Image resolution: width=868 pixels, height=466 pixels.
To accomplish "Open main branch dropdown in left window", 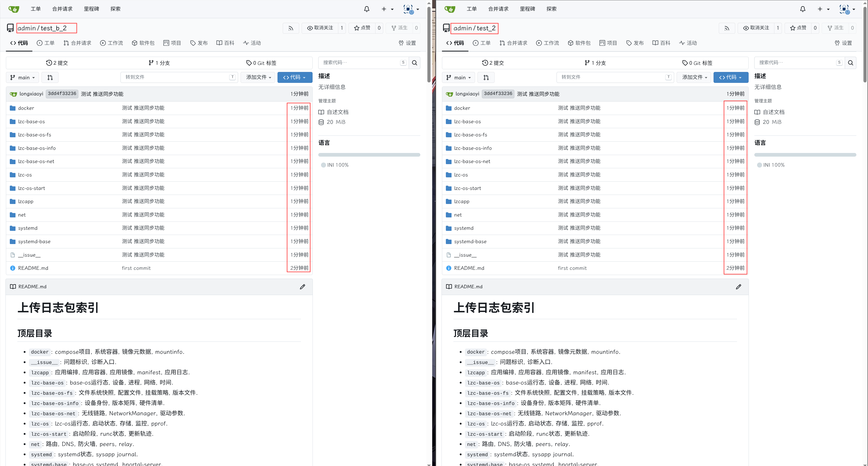I will (23, 77).
